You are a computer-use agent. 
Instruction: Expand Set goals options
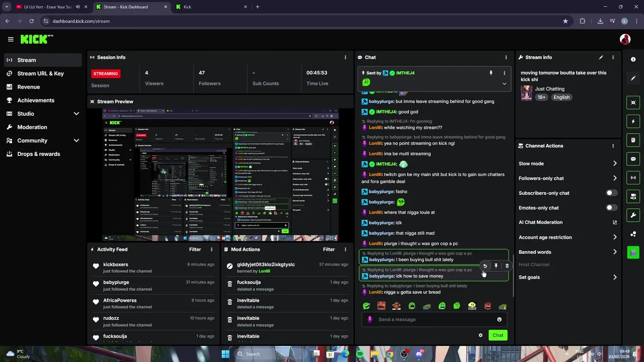615,277
